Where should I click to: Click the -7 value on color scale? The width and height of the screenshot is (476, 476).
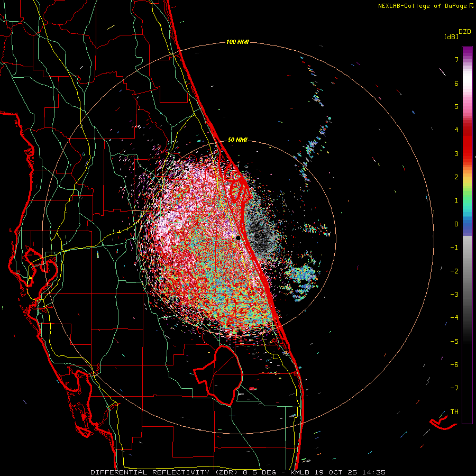pos(454,388)
